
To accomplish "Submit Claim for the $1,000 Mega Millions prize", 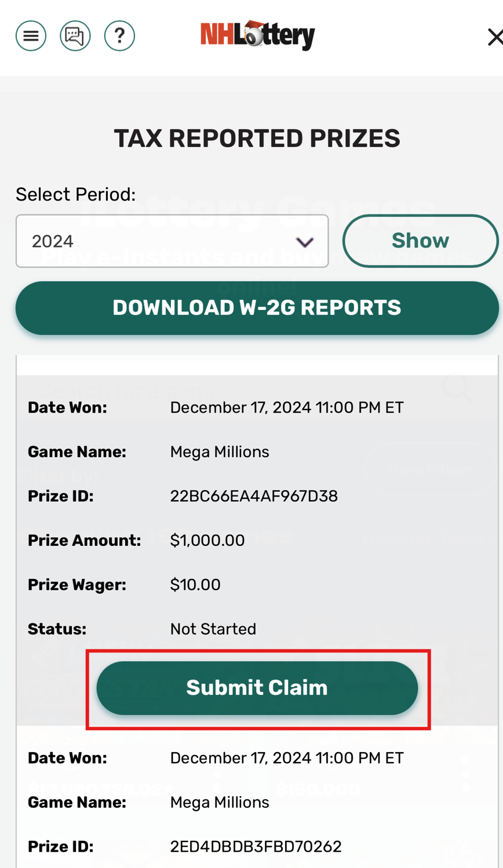I will coord(257,688).
